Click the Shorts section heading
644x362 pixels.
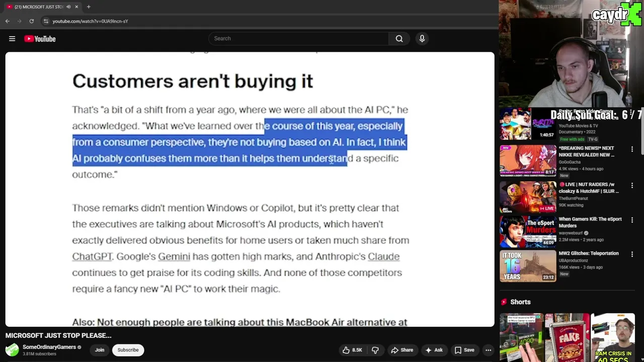pyautogui.click(x=520, y=302)
